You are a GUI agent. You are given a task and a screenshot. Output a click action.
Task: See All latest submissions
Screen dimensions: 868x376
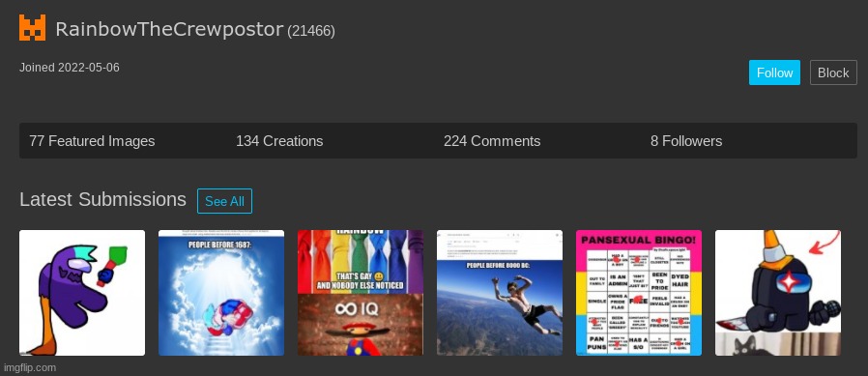[x=224, y=201]
